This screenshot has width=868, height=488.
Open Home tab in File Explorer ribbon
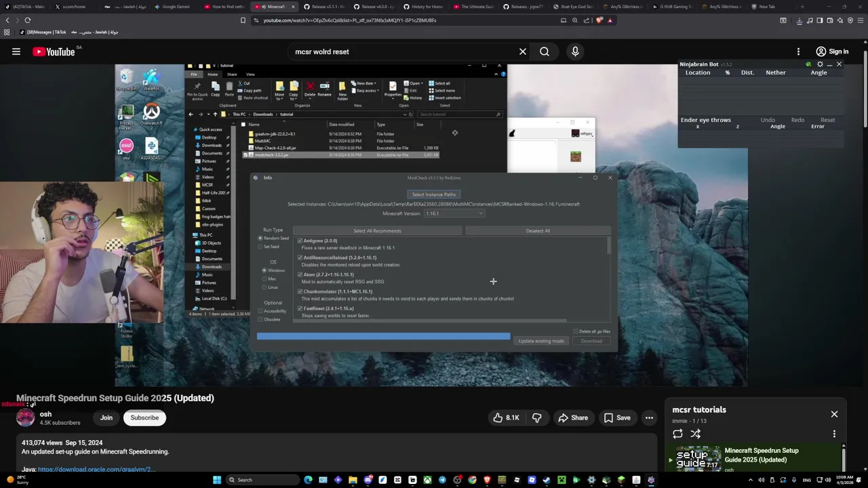coord(212,74)
